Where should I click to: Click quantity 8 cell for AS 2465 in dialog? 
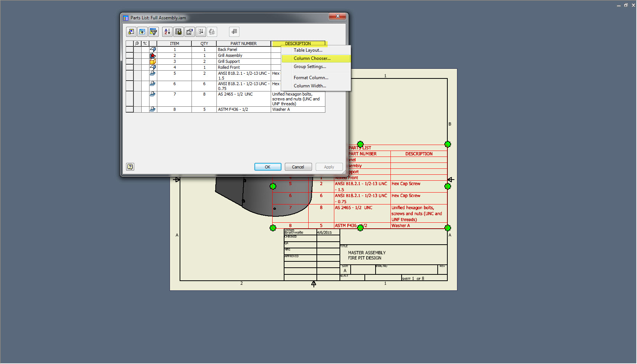tap(204, 99)
